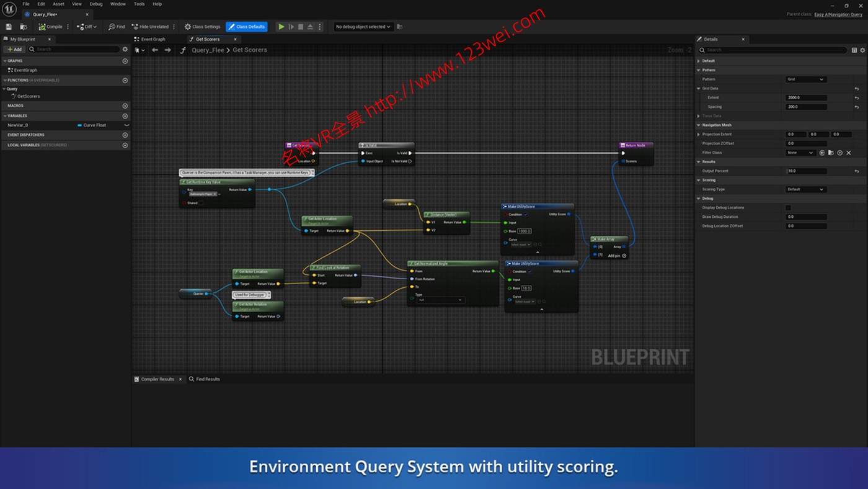Screen dimensions: 868x489
Task: Open Class Settings via the gear icon
Action: [x=188, y=27]
